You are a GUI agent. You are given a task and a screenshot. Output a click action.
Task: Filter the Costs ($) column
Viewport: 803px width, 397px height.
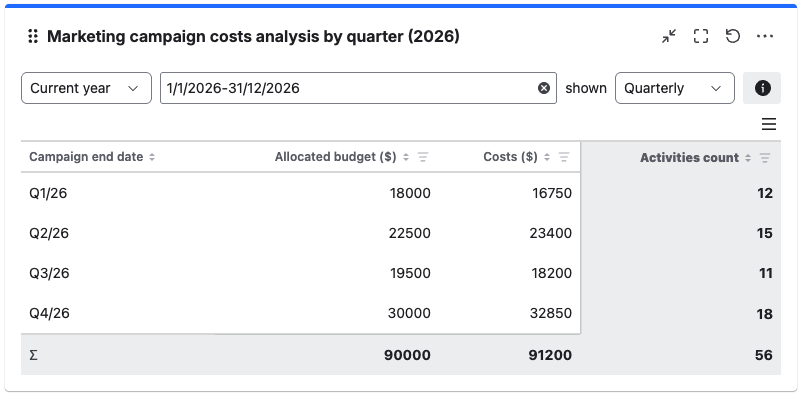(564, 157)
